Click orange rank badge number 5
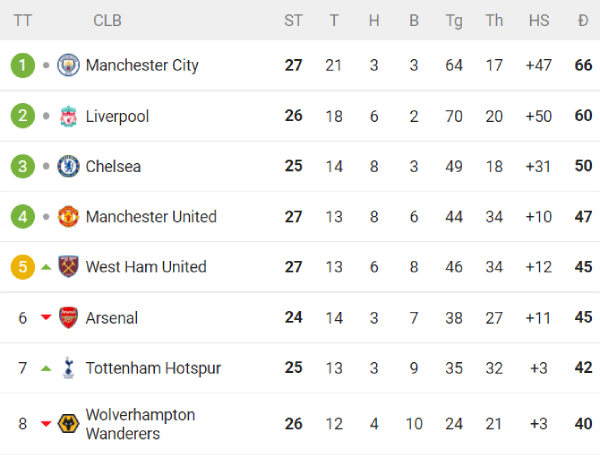Image resolution: width=600 pixels, height=467 pixels. (x=23, y=267)
